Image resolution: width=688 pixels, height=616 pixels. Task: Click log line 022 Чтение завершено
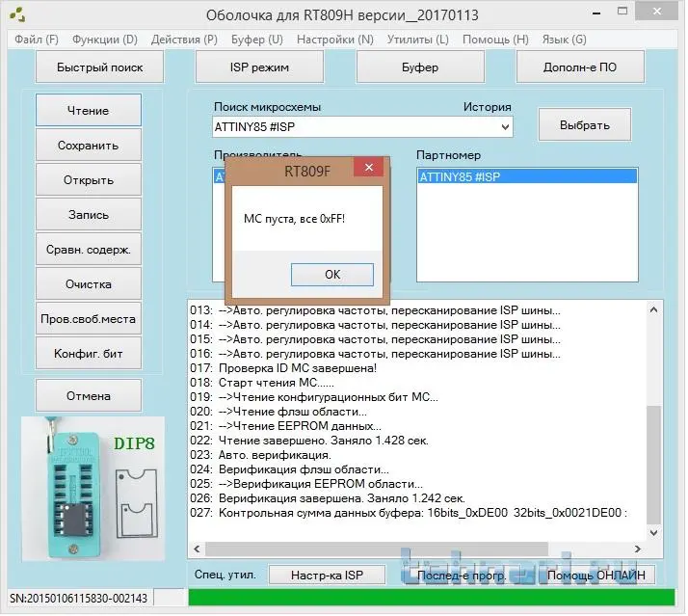tap(309, 441)
